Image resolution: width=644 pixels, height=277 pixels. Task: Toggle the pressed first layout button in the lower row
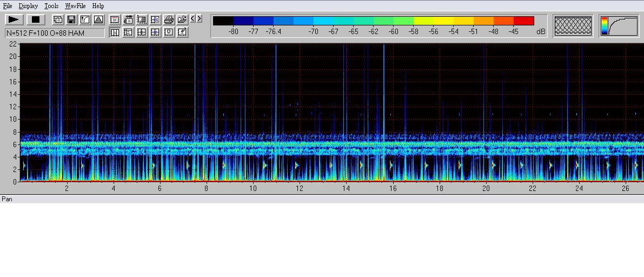coord(115,32)
